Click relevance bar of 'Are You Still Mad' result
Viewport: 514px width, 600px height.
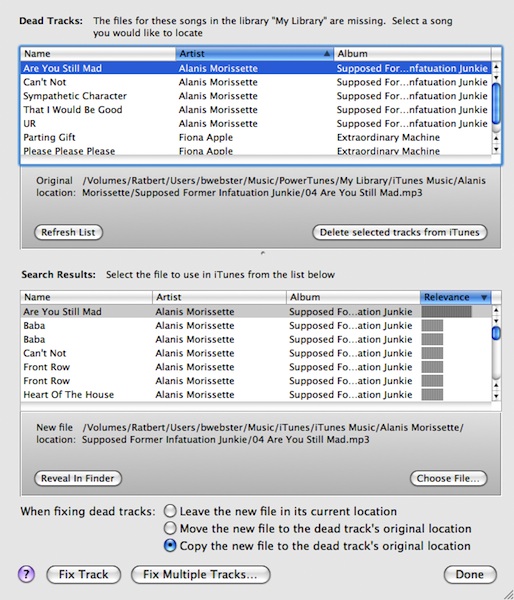(x=446, y=311)
